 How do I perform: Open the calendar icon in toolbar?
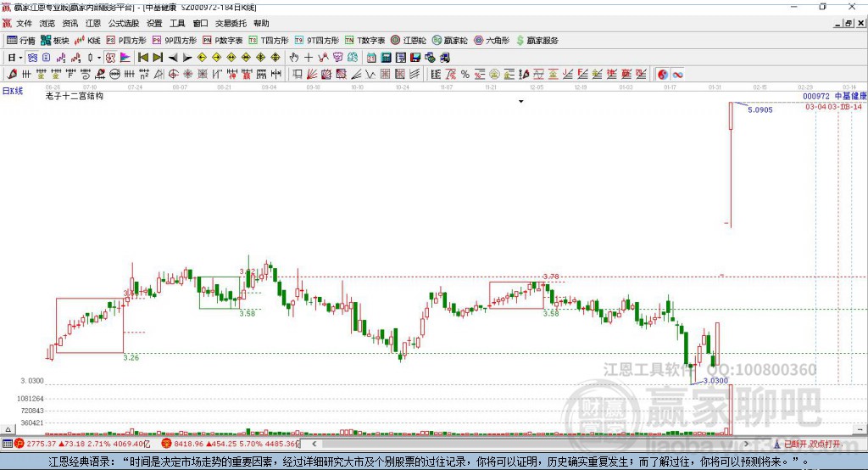point(371,58)
